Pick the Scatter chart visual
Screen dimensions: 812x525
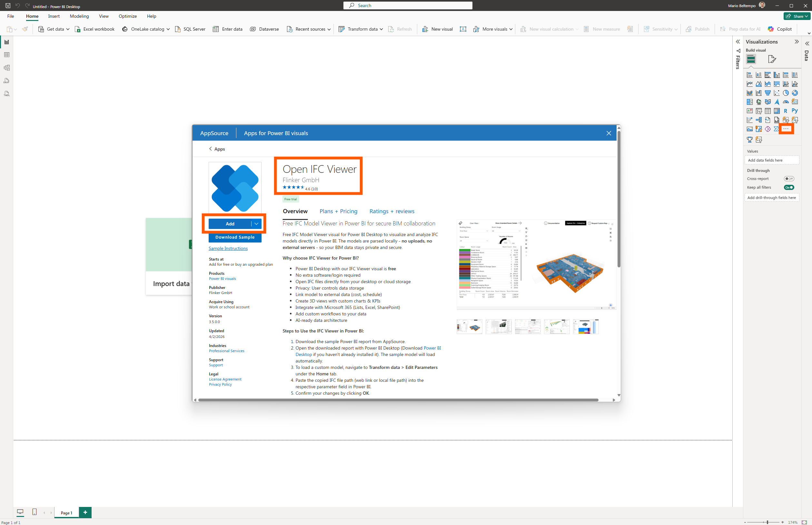(x=777, y=93)
